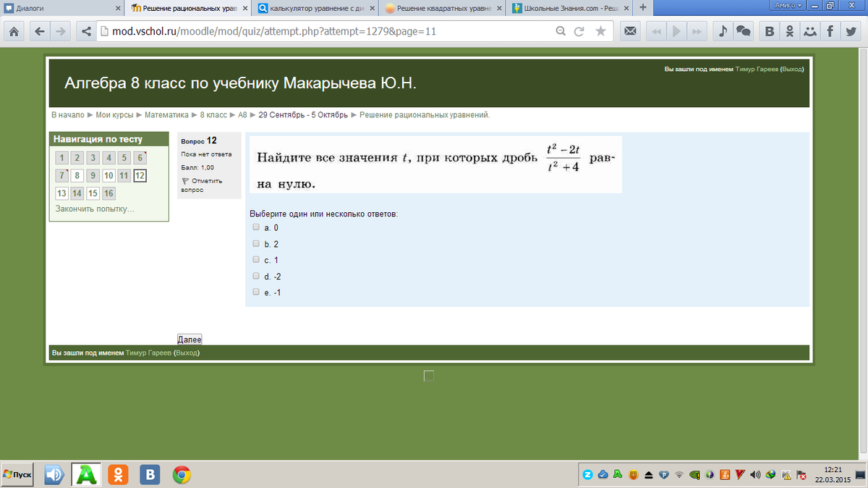Click the address bar URL field
Screen dimensions: 868x488
pos(325,32)
